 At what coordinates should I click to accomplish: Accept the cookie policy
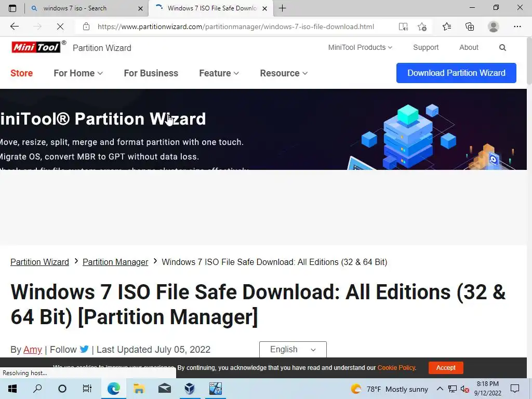click(445, 367)
